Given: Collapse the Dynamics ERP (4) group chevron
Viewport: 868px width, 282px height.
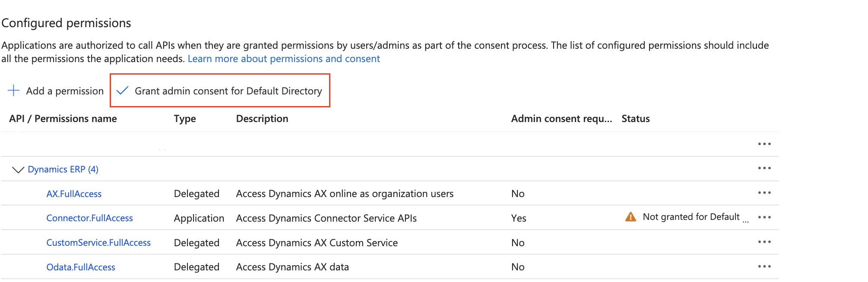Looking at the screenshot, I should (18, 170).
